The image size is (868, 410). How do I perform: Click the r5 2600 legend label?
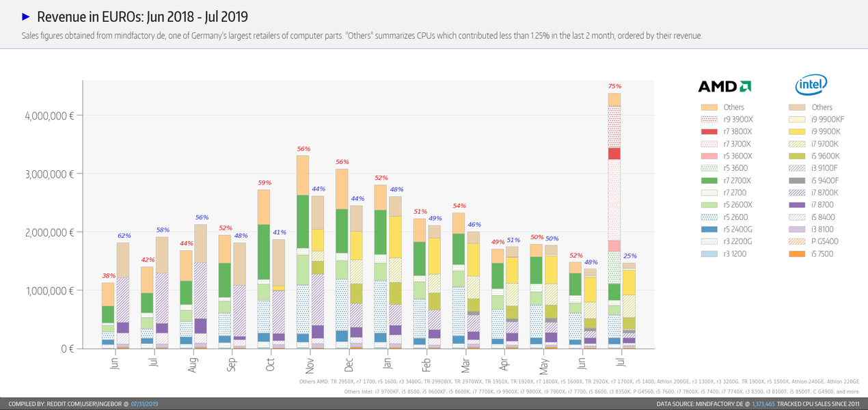pos(735,217)
